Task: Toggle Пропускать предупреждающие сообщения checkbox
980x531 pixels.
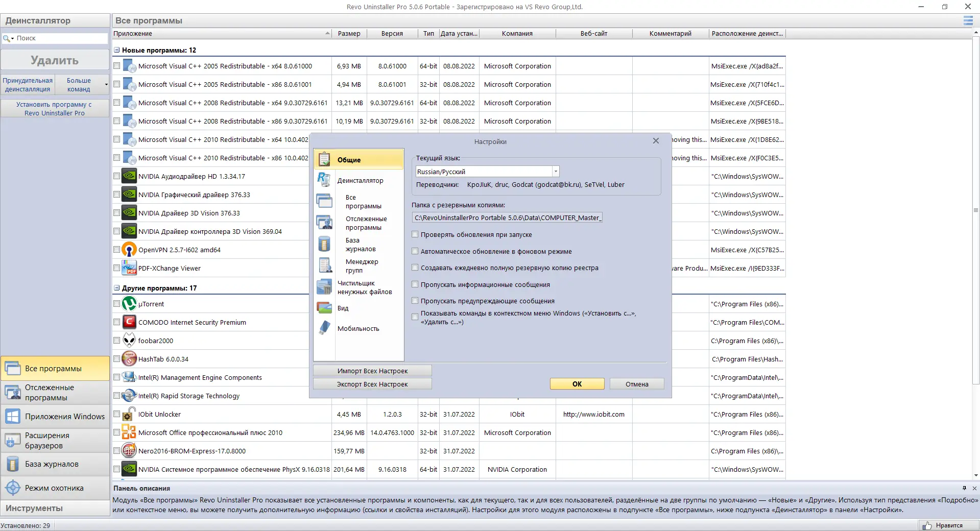Action: click(415, 301)
